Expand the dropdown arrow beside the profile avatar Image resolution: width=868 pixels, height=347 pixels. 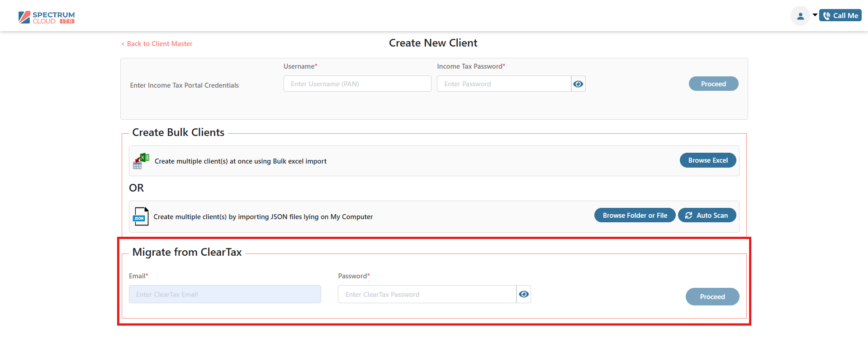[x=815, y=15]
